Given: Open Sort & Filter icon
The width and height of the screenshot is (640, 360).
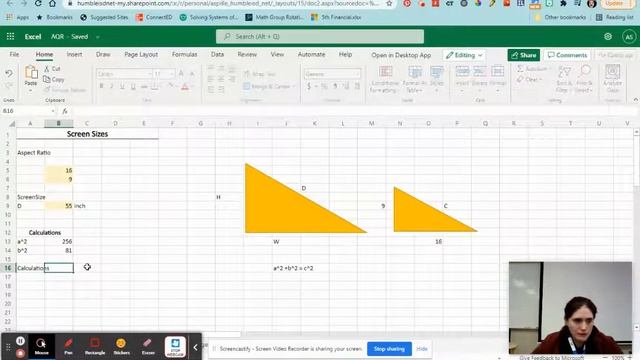Looking at the screenshot, I should tap(564, 72).
